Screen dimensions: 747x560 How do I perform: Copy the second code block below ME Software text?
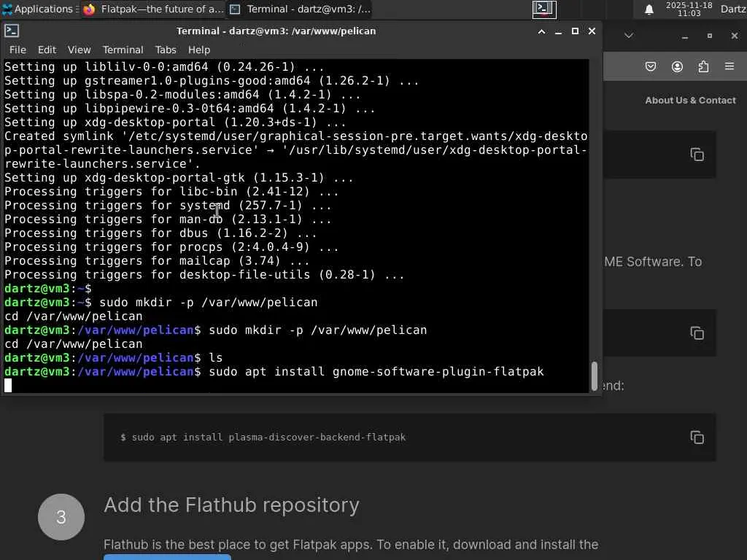tap(697, 333)
